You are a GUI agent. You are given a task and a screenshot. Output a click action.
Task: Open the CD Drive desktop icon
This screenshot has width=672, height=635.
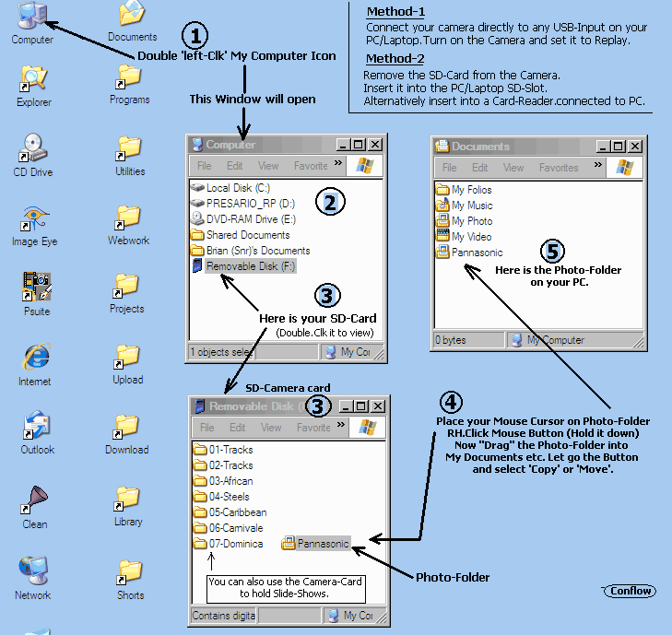point(33,151)
